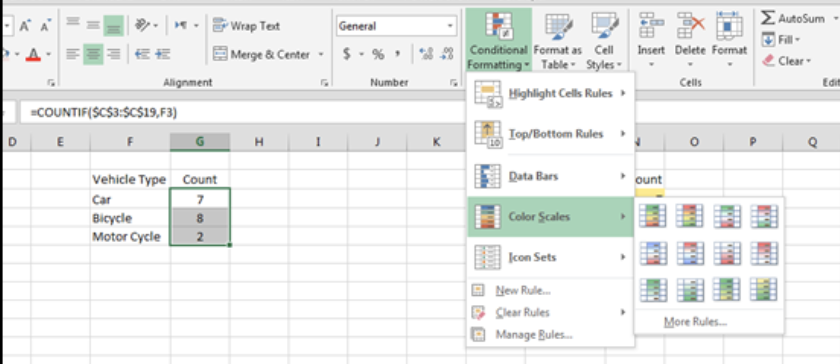Toggle Align Left

73,54
